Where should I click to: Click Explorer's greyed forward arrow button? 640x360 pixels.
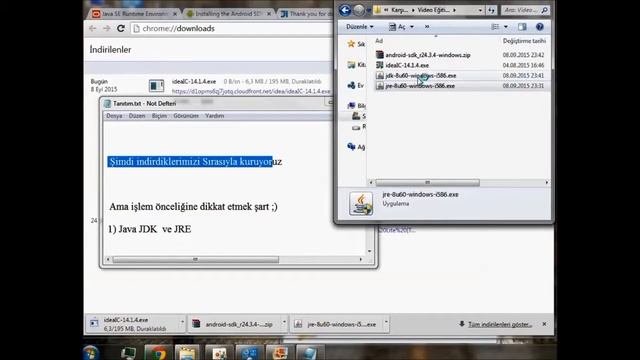point(358,10)
